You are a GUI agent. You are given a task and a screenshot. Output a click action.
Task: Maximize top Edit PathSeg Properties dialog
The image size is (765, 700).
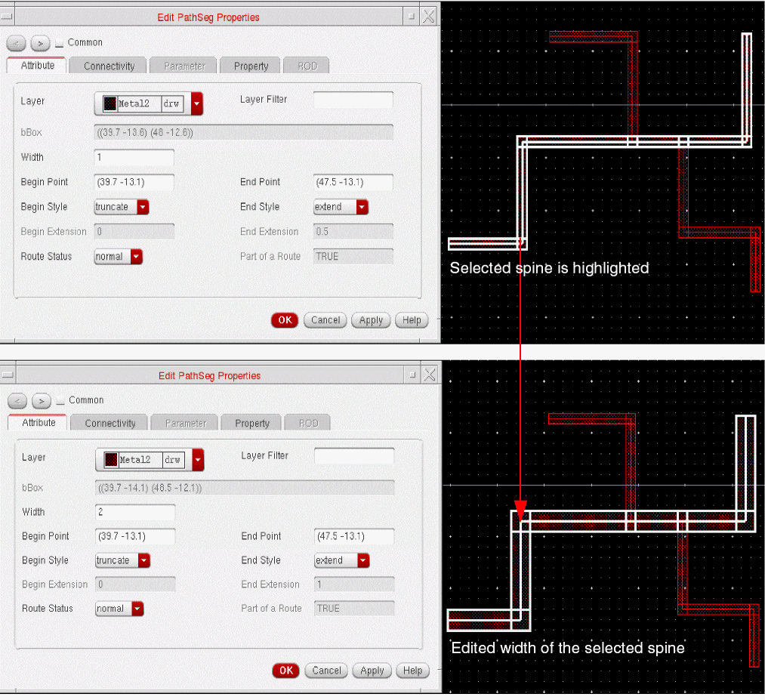pos(412,17)
